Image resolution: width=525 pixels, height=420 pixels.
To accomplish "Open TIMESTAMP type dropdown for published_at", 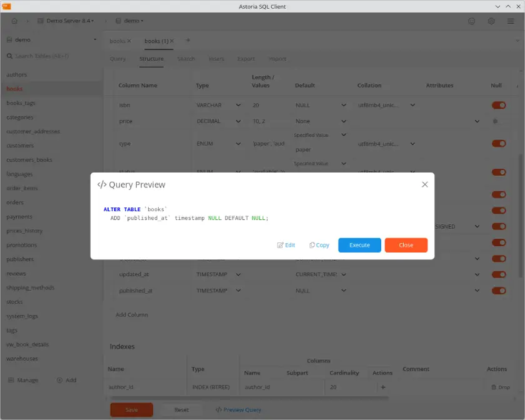I will coord(219,291).
